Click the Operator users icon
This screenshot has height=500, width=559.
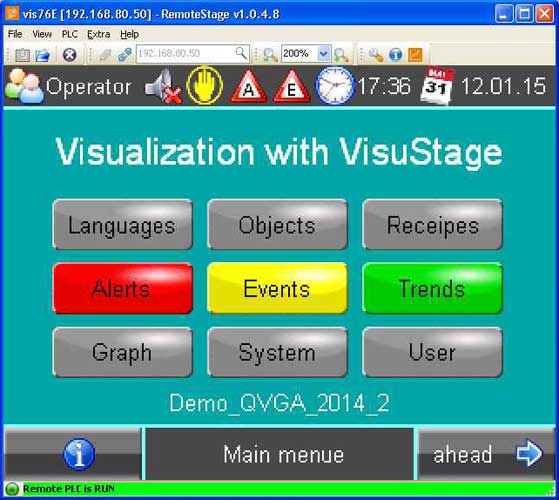tap(24, 86)
